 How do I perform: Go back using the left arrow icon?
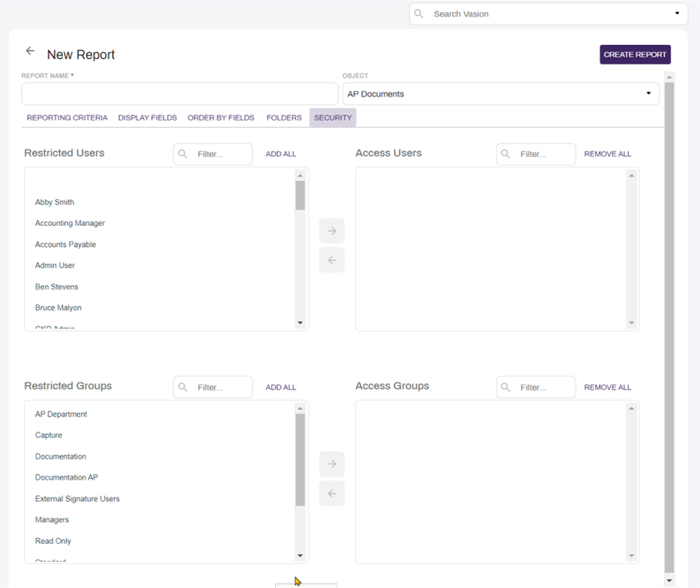pyautogui.click(x=30, y=51)
